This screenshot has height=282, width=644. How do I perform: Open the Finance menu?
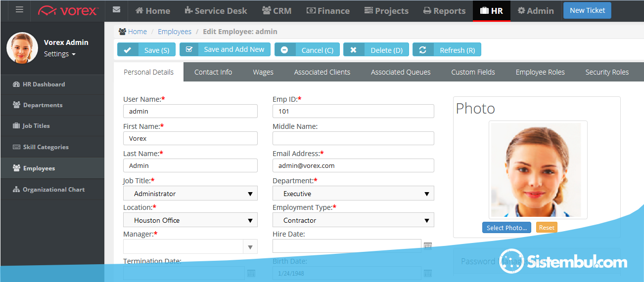[328, 10]
